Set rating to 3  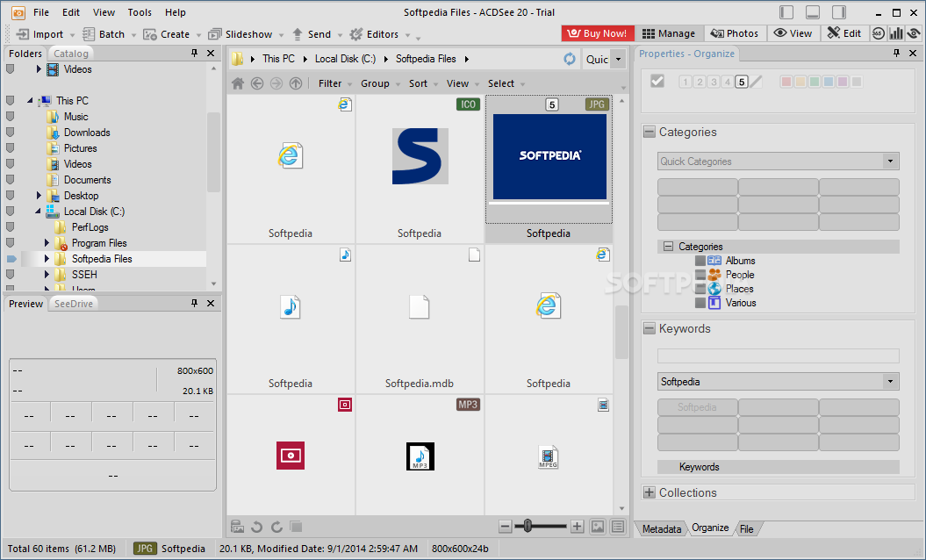(x=714, y=82)
